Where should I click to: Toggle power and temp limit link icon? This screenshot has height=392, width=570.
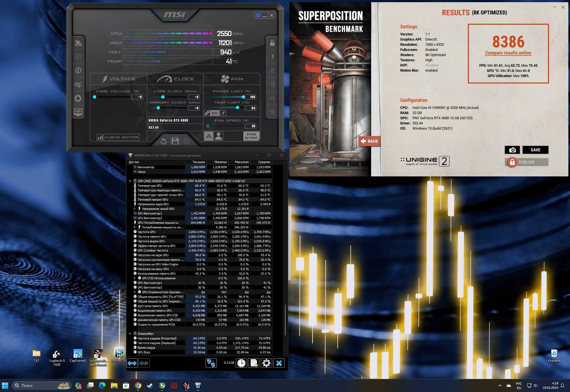click(207, 113)
